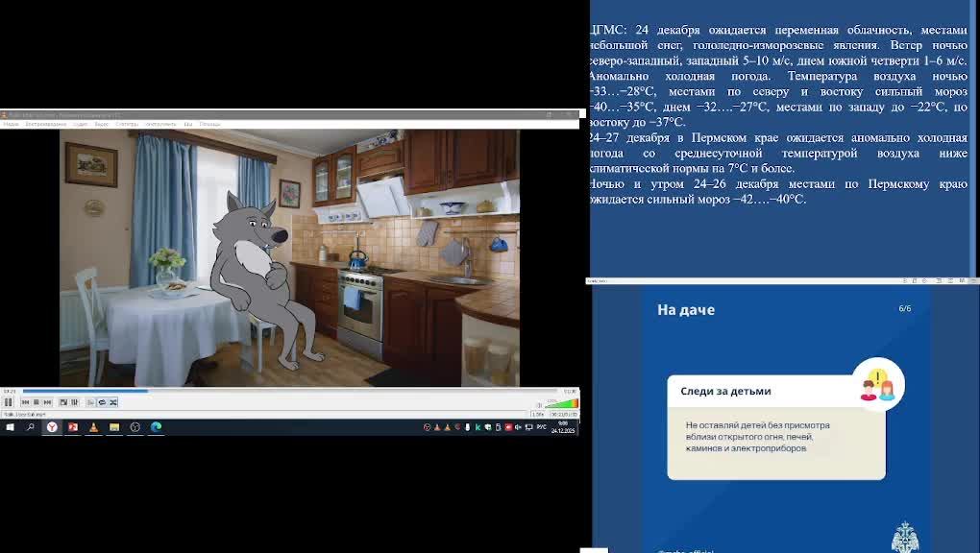The width and height of the screenshot is (980, 553).
Task: Click the red circle tray icon
Action: point(427,427)
